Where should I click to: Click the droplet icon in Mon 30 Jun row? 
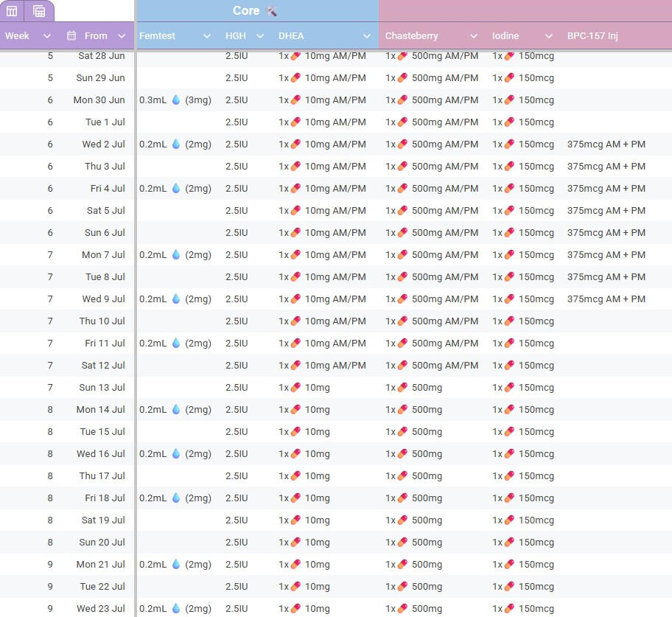pyautogui.click(x=176, y=100)
